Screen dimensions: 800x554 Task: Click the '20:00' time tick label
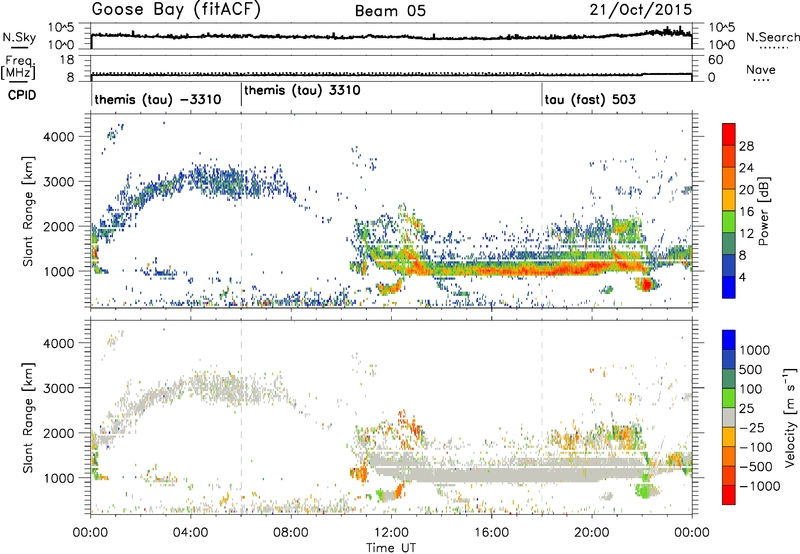point(591,533)
